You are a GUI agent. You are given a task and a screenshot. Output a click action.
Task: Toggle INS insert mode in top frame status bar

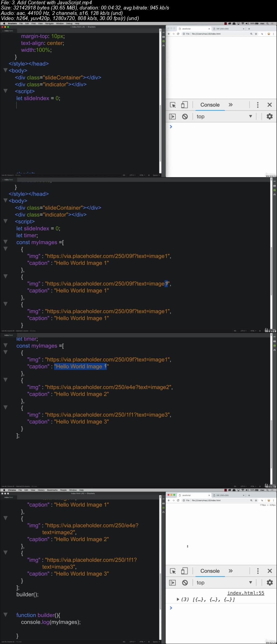tap(124, 175)
